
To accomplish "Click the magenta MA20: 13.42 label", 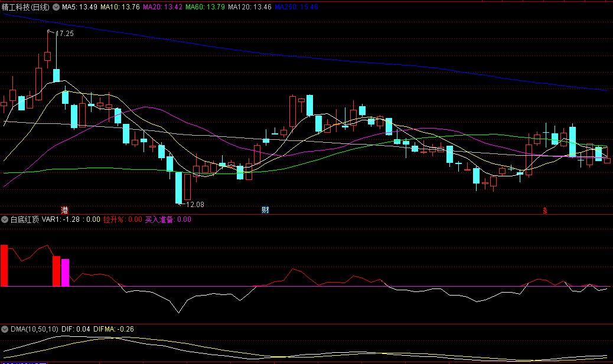I will point(162,7).
